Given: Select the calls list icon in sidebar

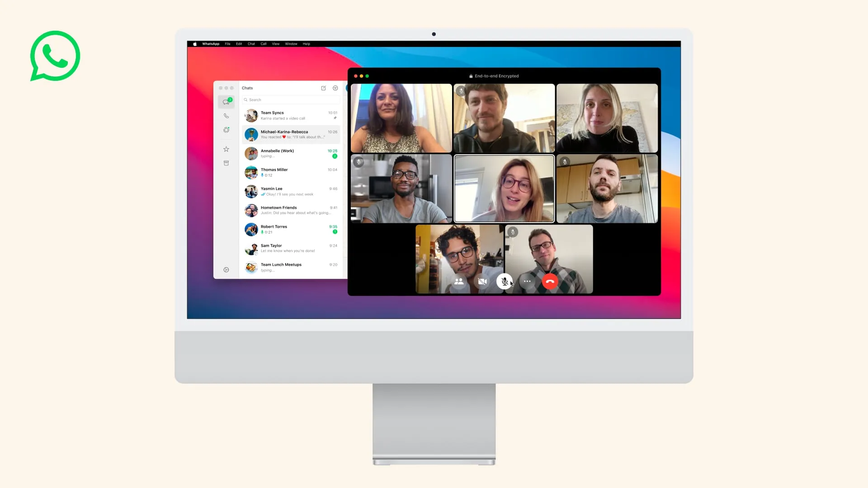Looking at the screenshot, I should coord(225,116).
